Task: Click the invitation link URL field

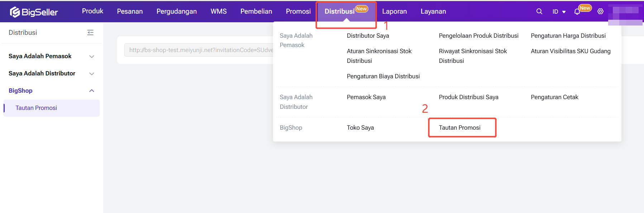Action: [x=199, y=50]
